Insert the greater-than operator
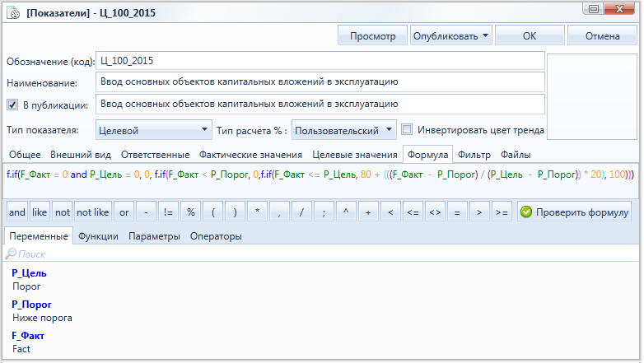644x363 pixels. pos(479,212)
